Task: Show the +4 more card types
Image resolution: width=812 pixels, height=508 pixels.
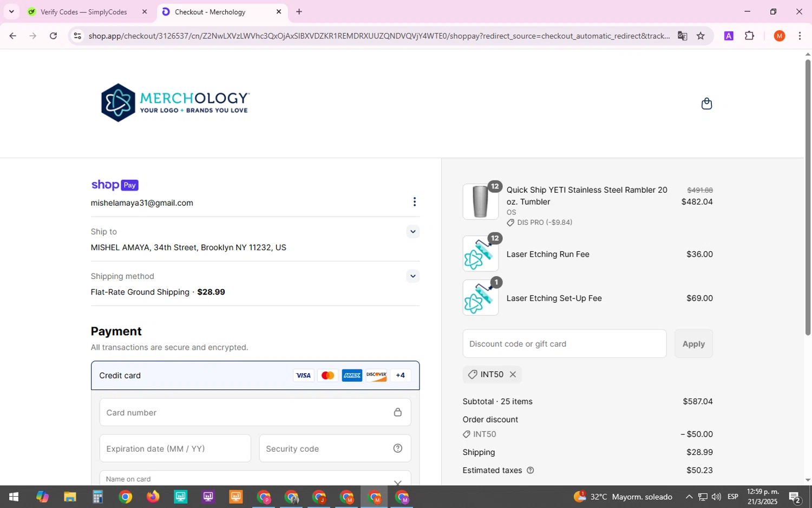Action: tap(401, 375)
